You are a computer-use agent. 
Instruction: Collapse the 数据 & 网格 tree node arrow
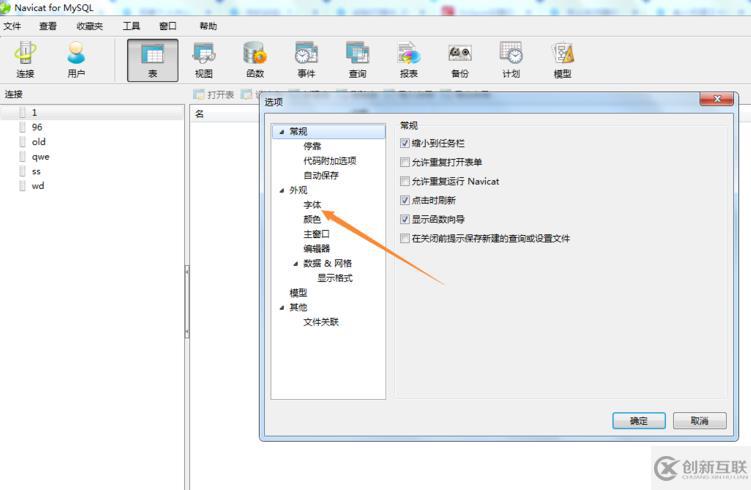tap(296, 264)
